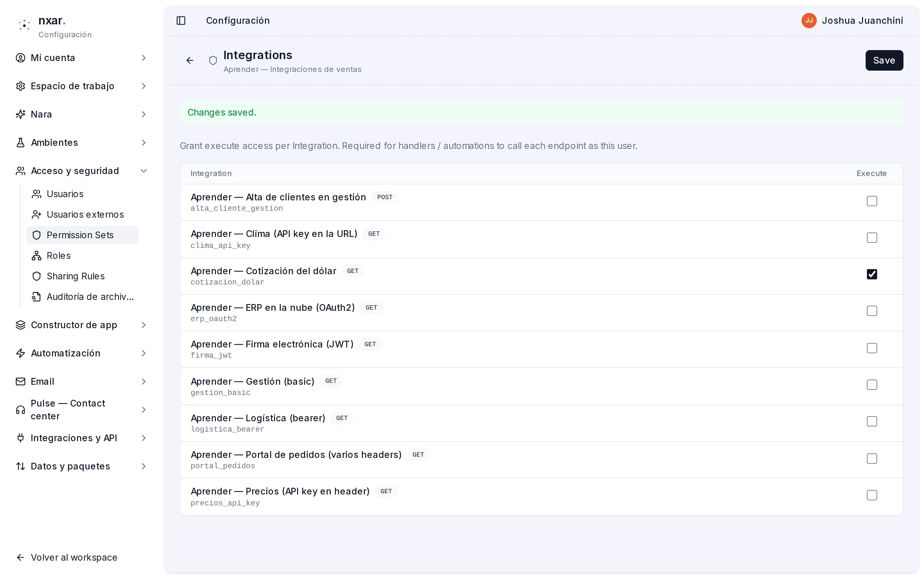Screen dimensions: 924x578
Task: Click the shield icon next to Integrations title
Action: click(213, 60)
